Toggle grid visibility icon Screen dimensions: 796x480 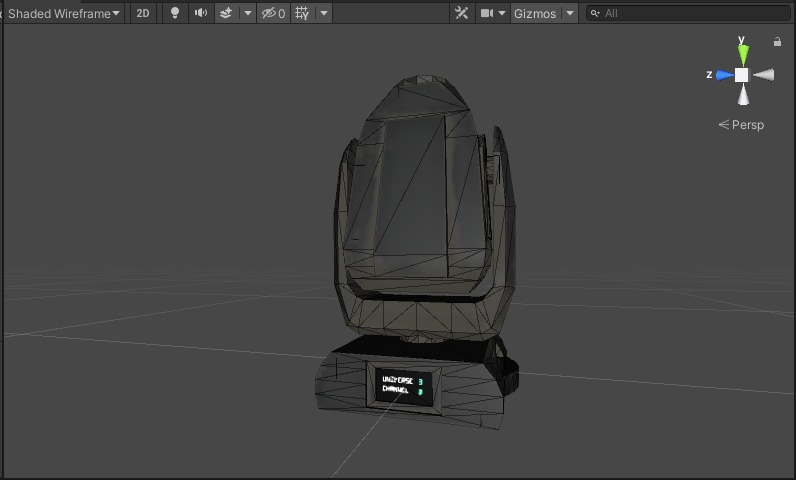(303, 14)
